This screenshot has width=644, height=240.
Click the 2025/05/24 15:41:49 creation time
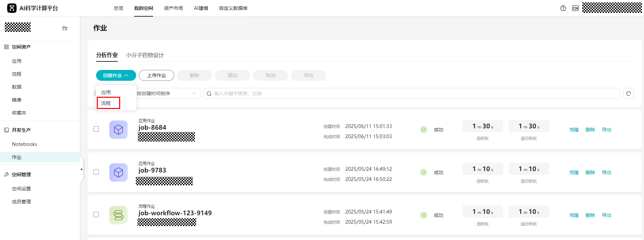click(x=369, y=212)
